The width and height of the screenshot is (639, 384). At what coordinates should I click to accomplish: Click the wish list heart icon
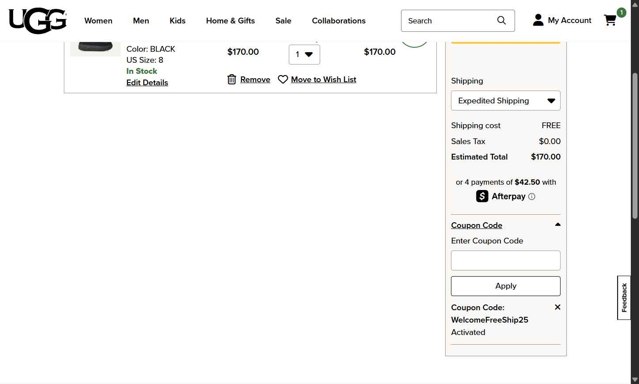pos(283,79)
